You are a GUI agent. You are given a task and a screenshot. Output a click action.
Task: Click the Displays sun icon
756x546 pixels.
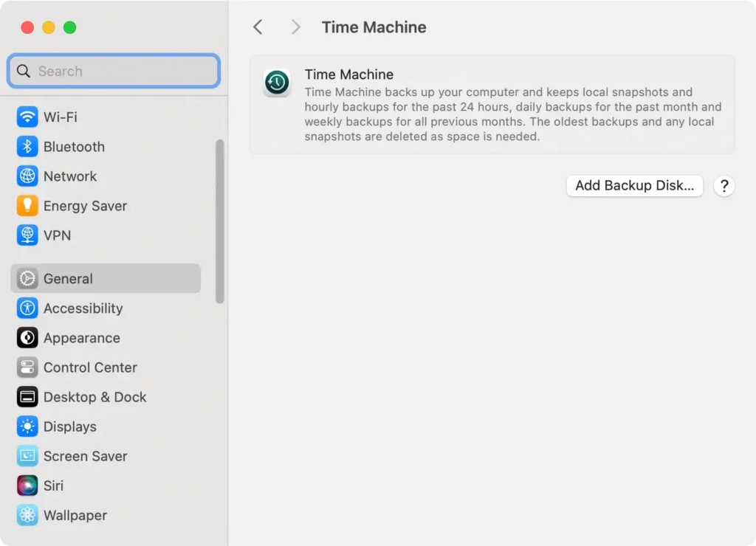[27, 426]
